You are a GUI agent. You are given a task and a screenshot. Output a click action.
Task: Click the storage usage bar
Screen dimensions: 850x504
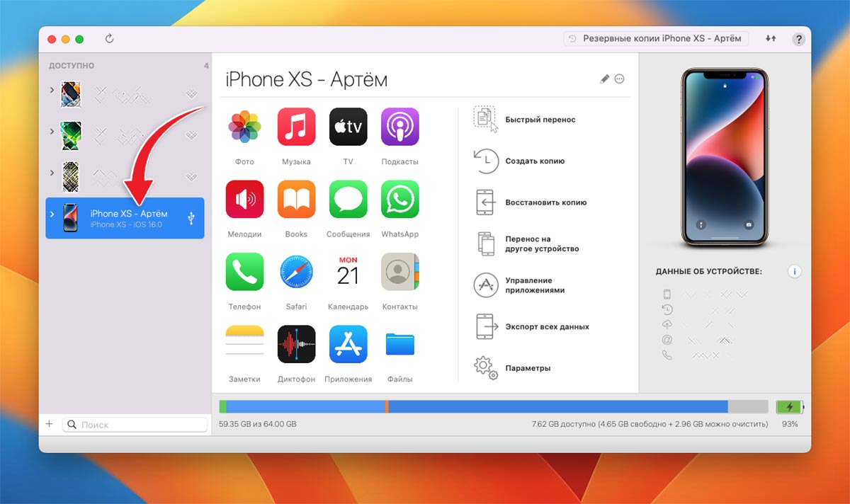click(494, 407)
